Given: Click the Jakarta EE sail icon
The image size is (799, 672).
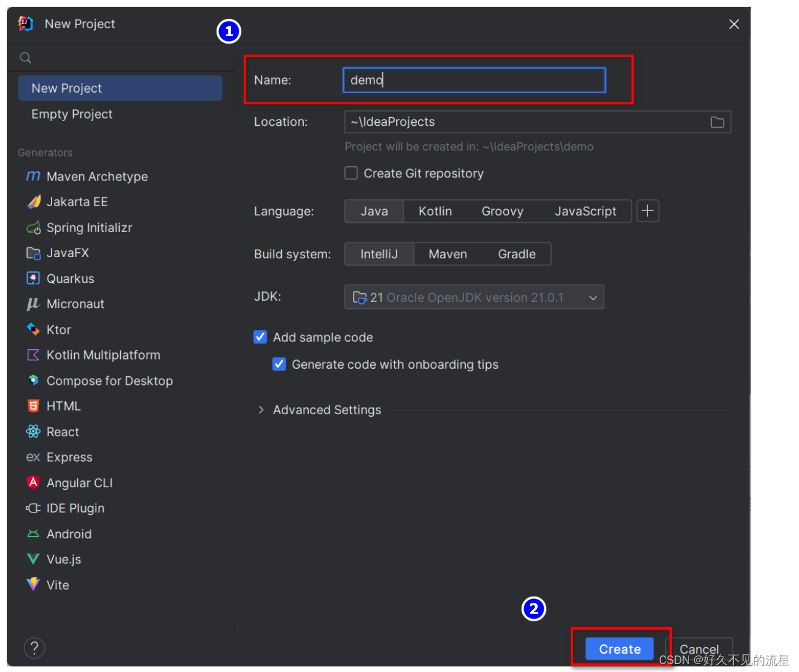Looking at the screenshot, I should (33, 201).
